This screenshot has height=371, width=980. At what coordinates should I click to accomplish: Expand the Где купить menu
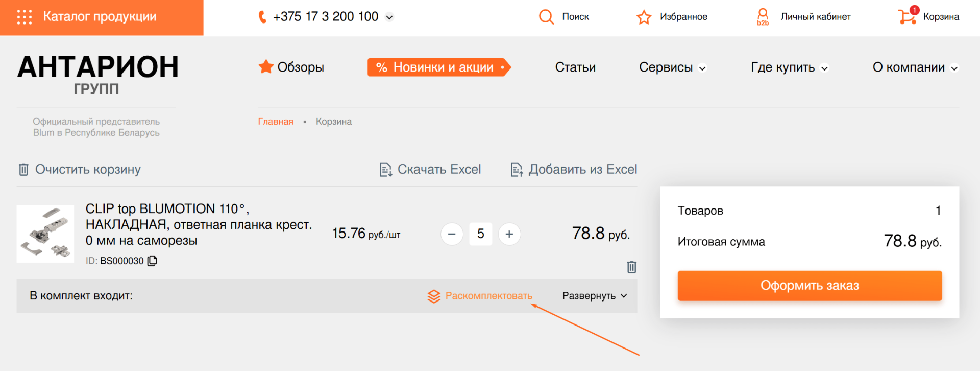[790, 67]
